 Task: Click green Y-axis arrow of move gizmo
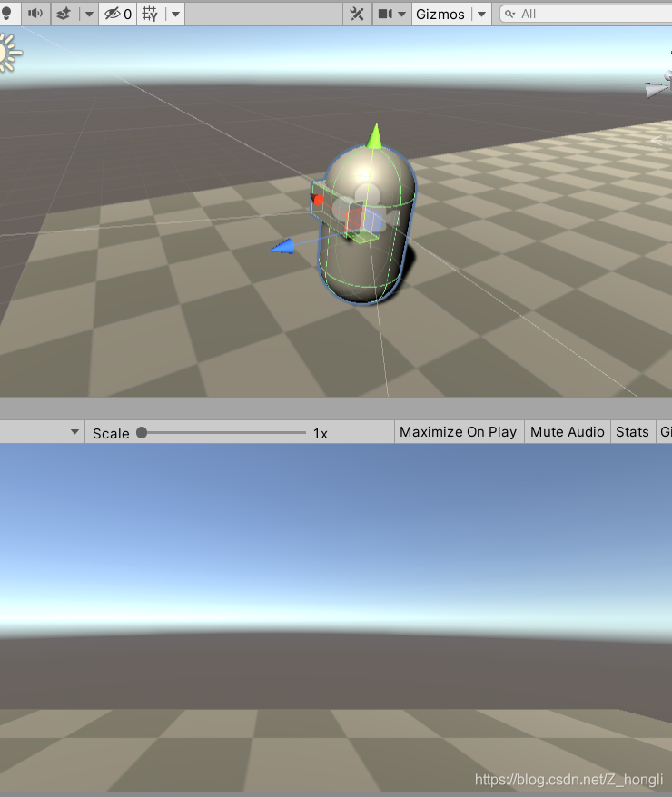375,136
